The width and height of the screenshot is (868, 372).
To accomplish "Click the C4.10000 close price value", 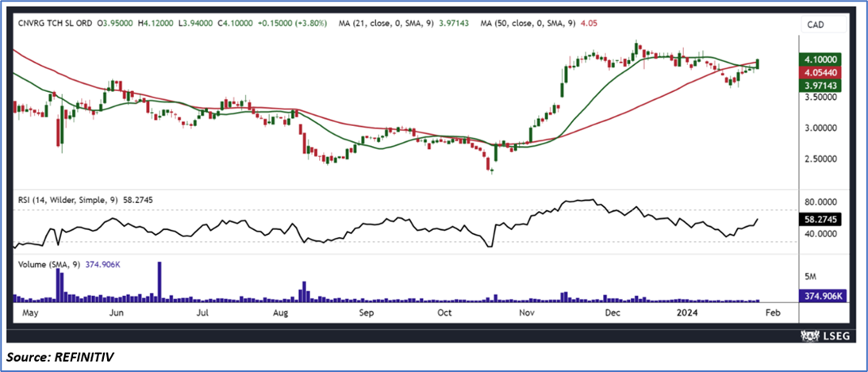I will [236, 24].
